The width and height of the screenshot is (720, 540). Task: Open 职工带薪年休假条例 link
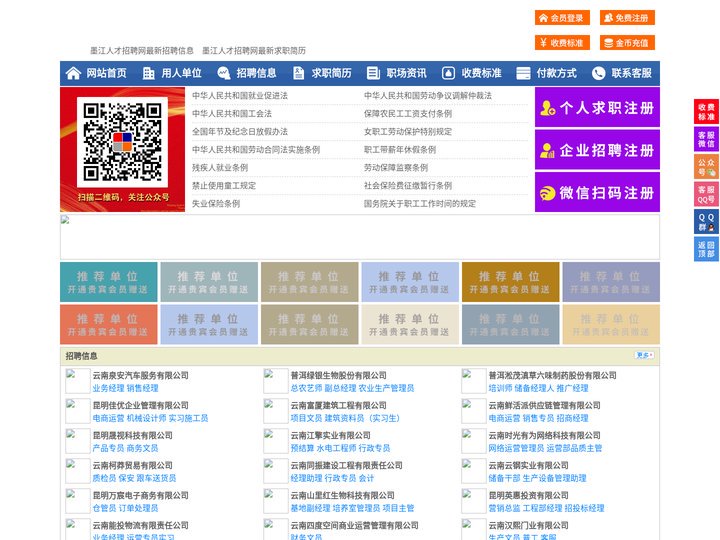coord(400,150)
